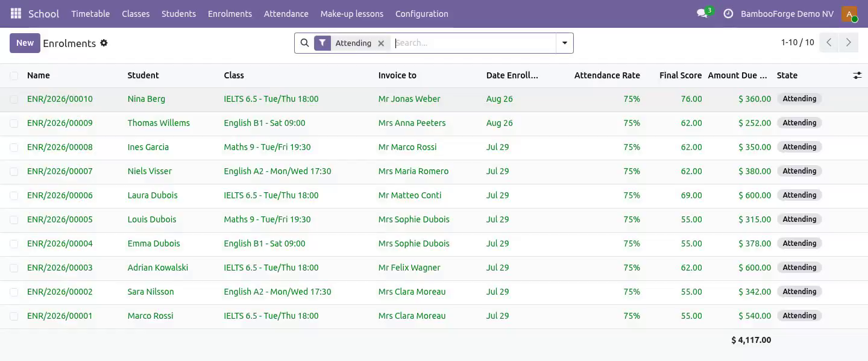Click the filter funnel icon

pos(322,43)
